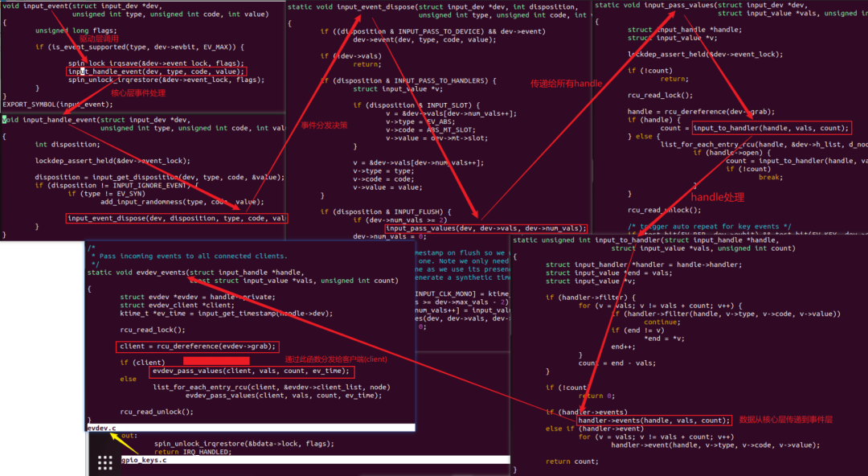Select the 'trigger auto repeat for key events' comment

710,227
